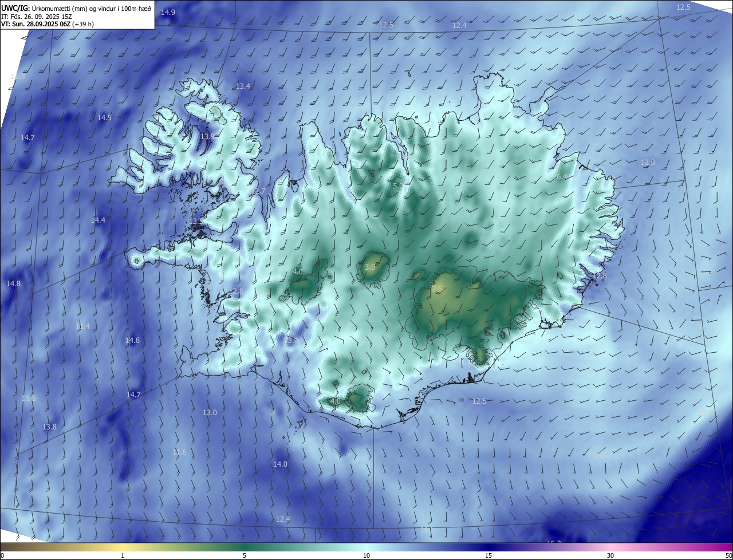The height and width of the screenshot is (560, 733).
Task: Click the 14.6 value label
Action: pyautogui.click(x=132, y=340)
